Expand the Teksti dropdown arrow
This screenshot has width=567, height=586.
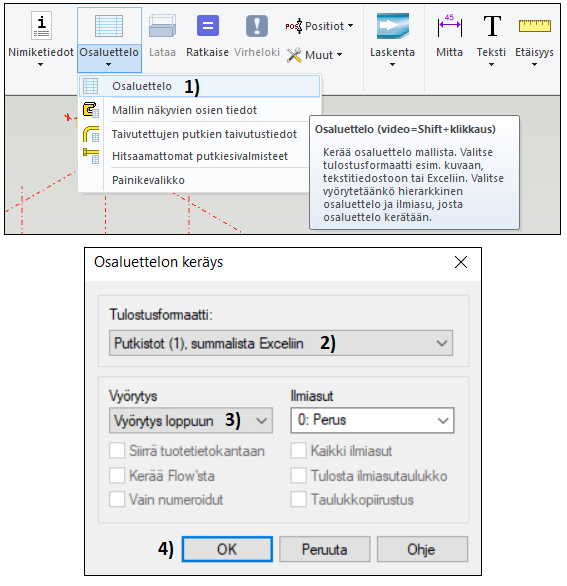click(491, 65)
